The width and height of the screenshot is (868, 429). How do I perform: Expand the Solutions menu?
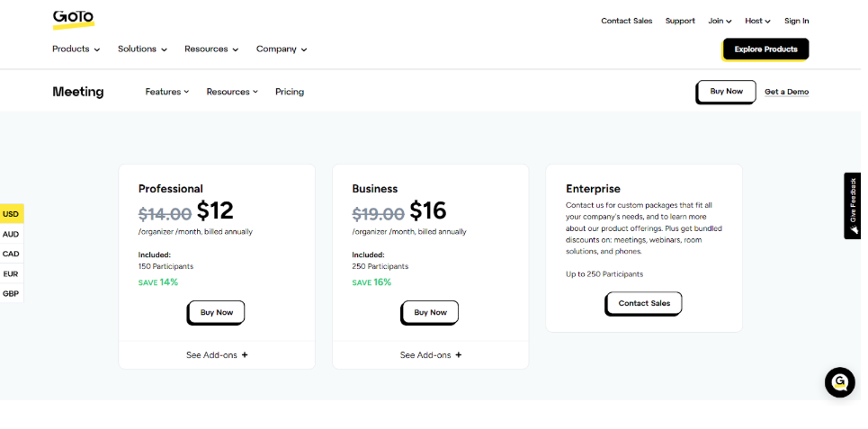142,49
